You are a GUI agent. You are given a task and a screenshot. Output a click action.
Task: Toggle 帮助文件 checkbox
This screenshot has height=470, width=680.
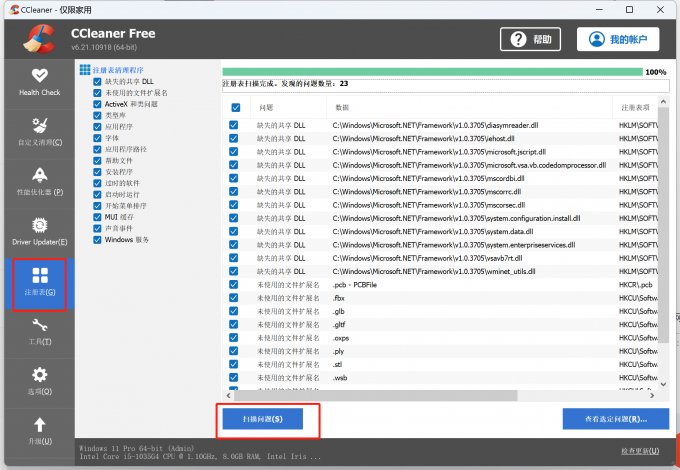point(97,160)
